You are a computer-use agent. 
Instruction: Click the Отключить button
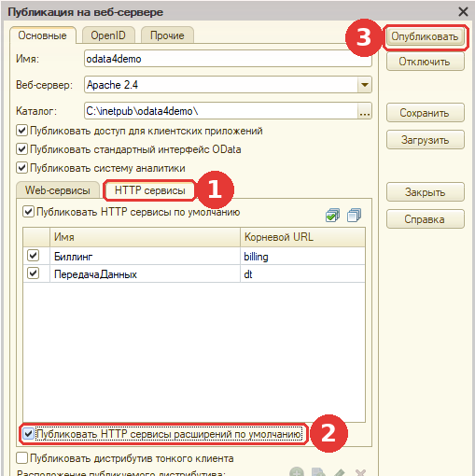point(425,62)
